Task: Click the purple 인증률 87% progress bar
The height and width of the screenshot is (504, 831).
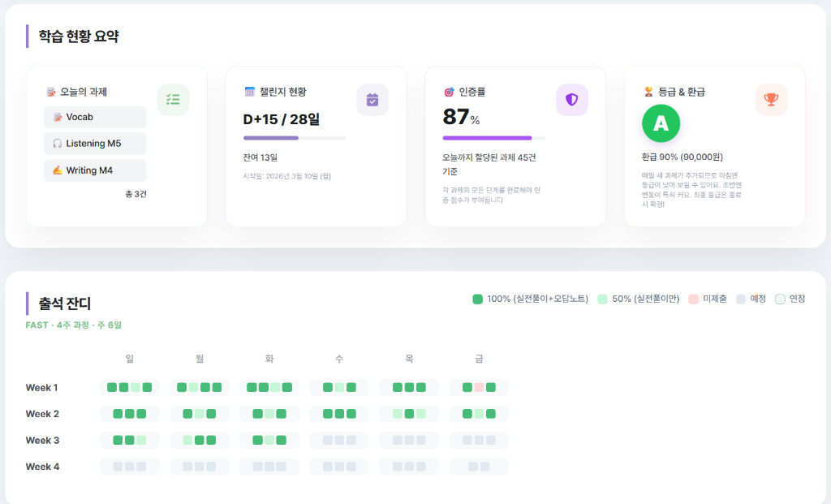Action: [x=487, y=138]
